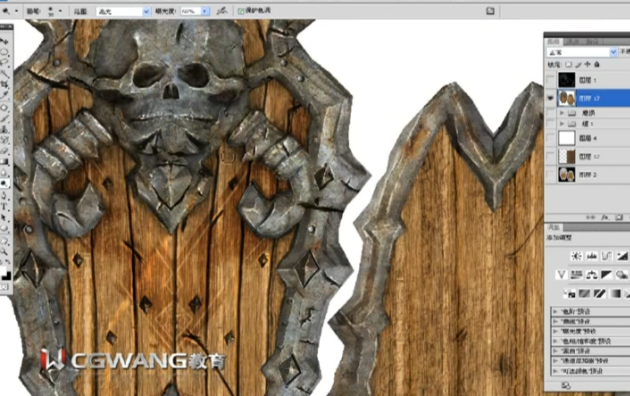Hide the selected layer's eye icon
The image size is (630, 396).
click(x=550, y=98)
